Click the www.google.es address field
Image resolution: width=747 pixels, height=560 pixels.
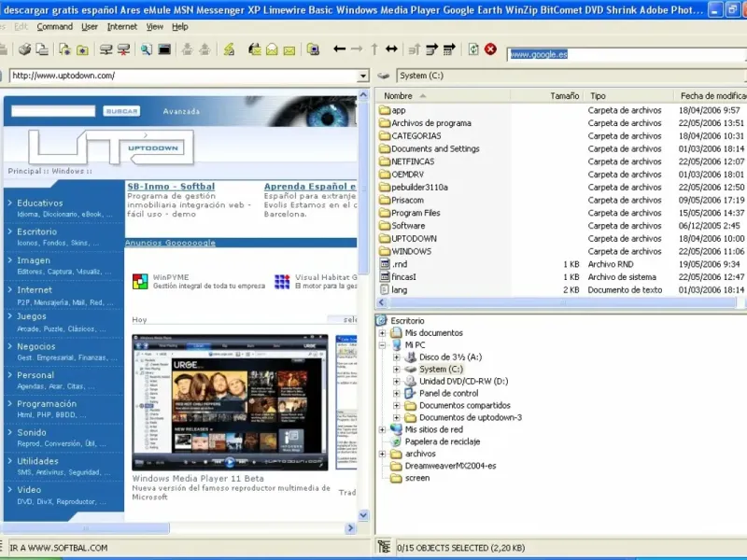click(x=627, y=54)
